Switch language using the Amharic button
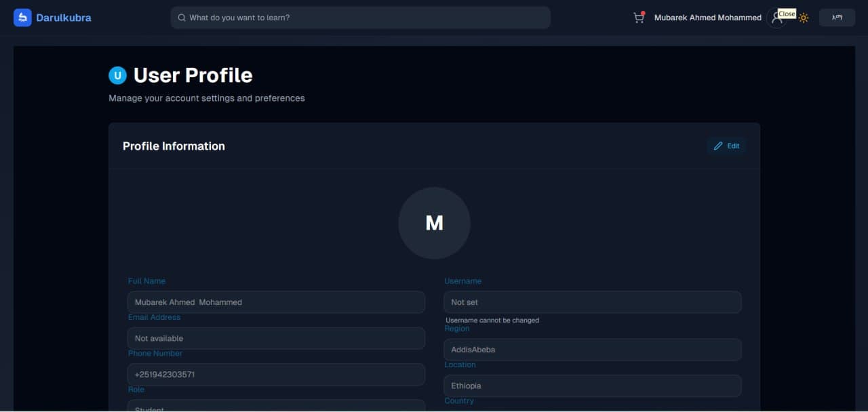The image size is (868, 412). (x=837, y=18)
